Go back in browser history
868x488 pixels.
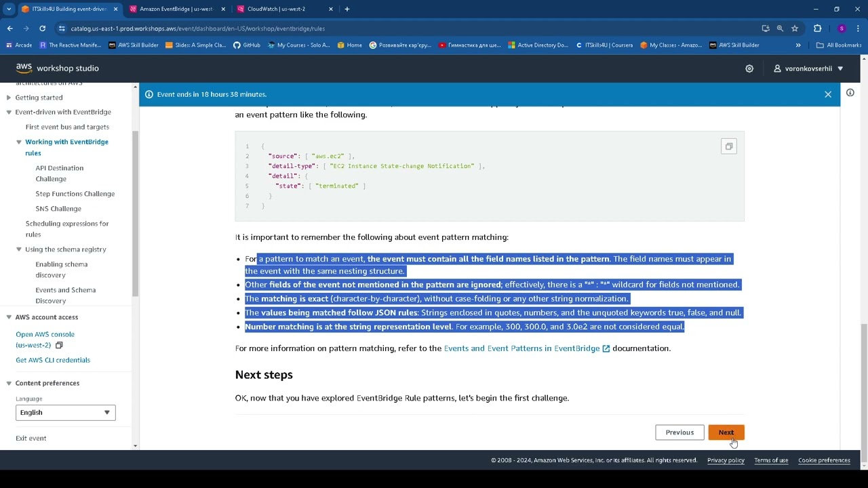pyautogui.click(x=10, y=28)
